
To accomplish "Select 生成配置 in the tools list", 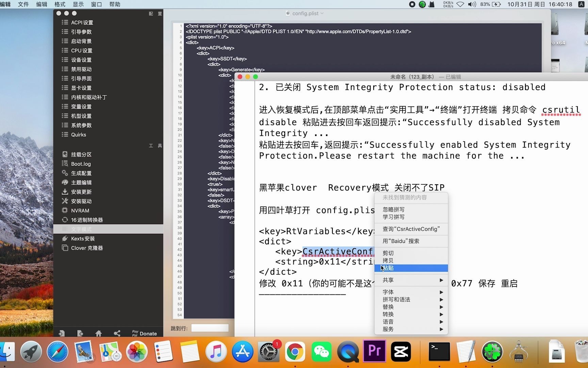I will point(81,173).
